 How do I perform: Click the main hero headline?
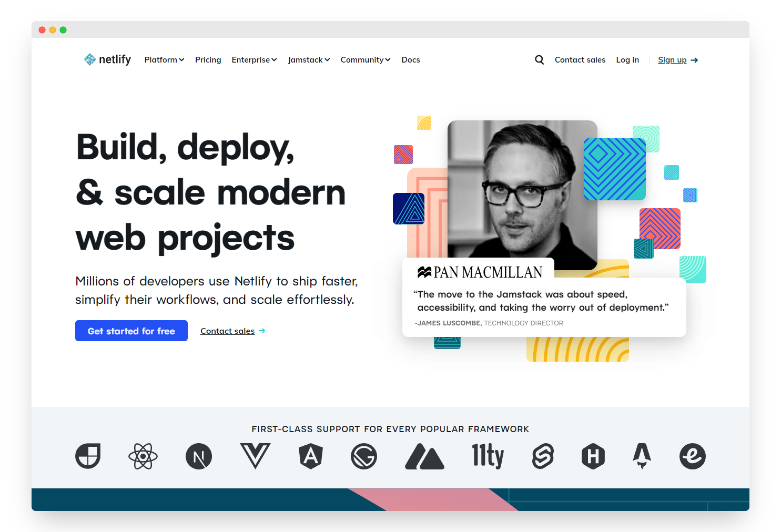point(211,192)
